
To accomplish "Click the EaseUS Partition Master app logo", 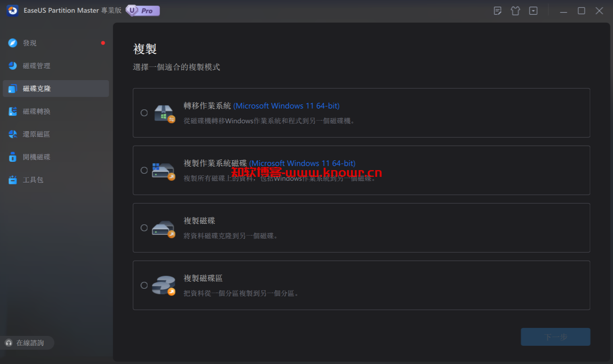I will [13, 11].
